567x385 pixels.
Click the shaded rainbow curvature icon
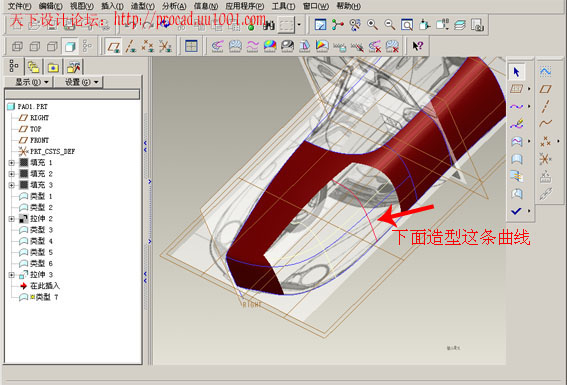[x=270, y=46]
